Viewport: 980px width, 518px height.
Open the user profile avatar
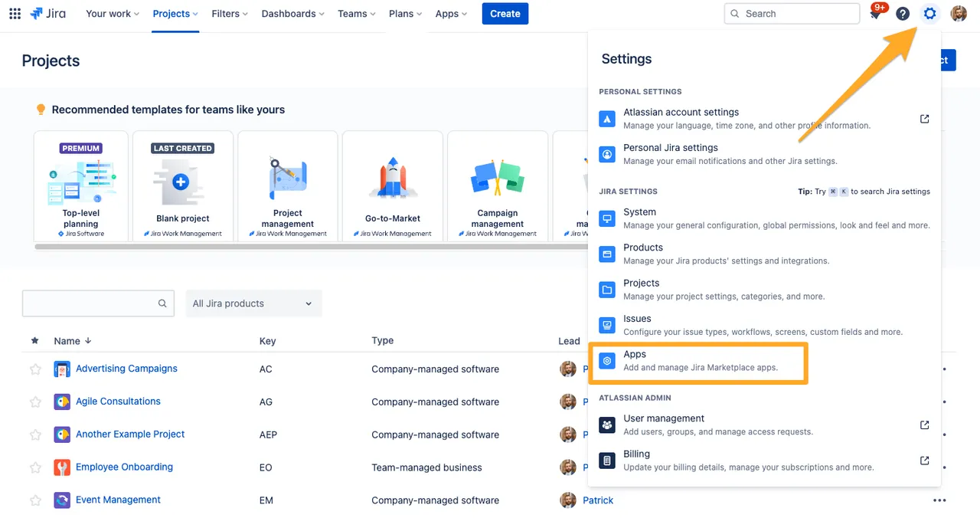tap(959, 14)
